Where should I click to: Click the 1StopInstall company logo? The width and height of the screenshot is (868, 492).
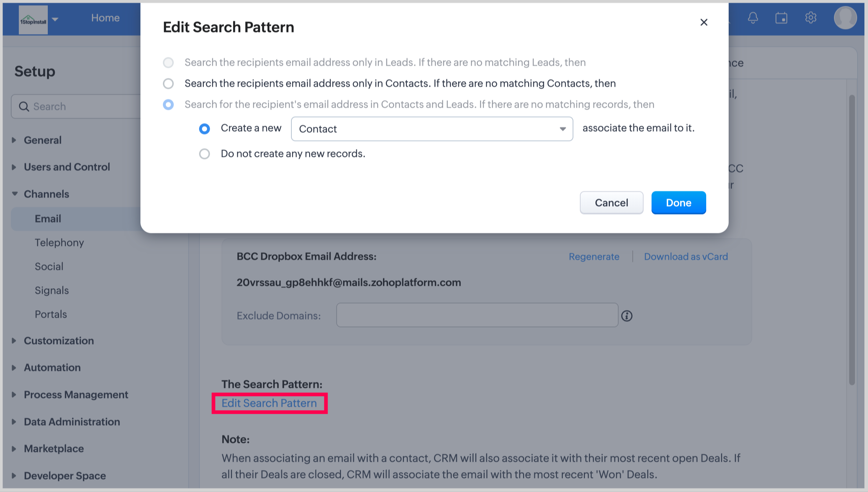click(33, 21)
